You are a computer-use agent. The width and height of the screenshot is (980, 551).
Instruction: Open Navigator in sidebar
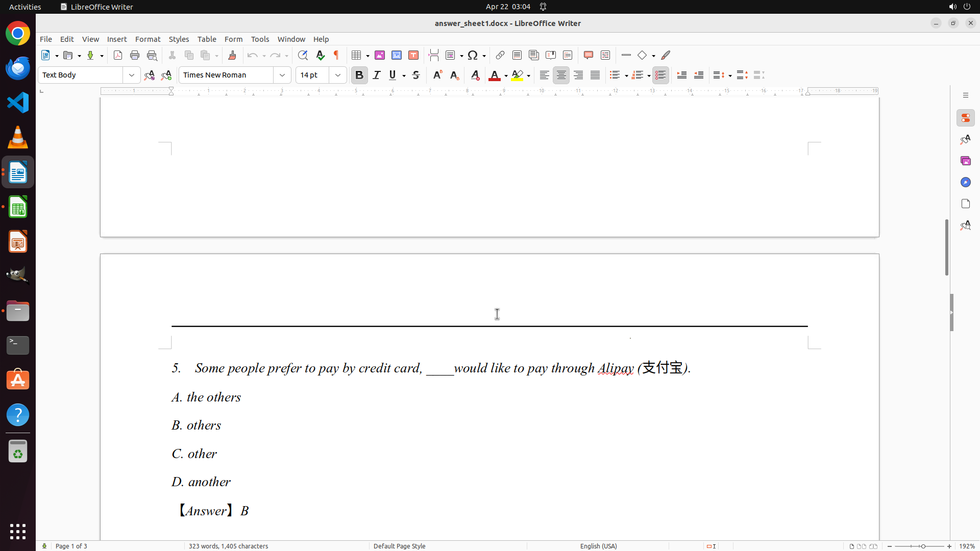pyautogui.click(x=965, y=182)
